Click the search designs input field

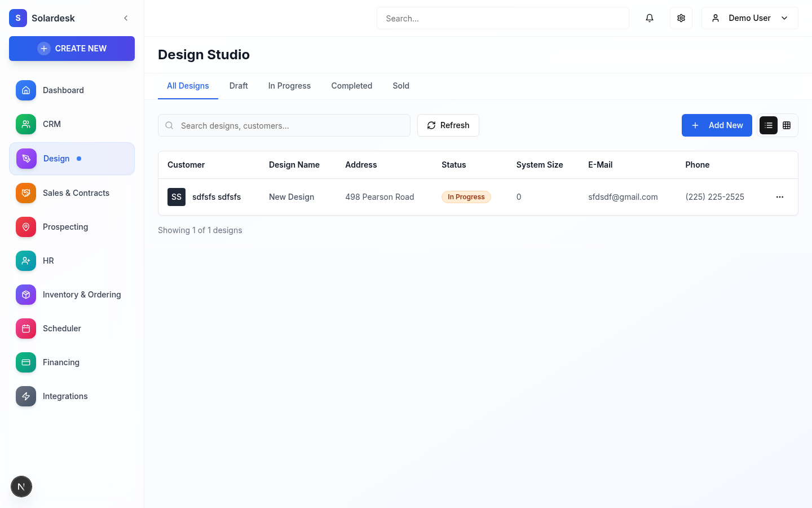[284, 125]
